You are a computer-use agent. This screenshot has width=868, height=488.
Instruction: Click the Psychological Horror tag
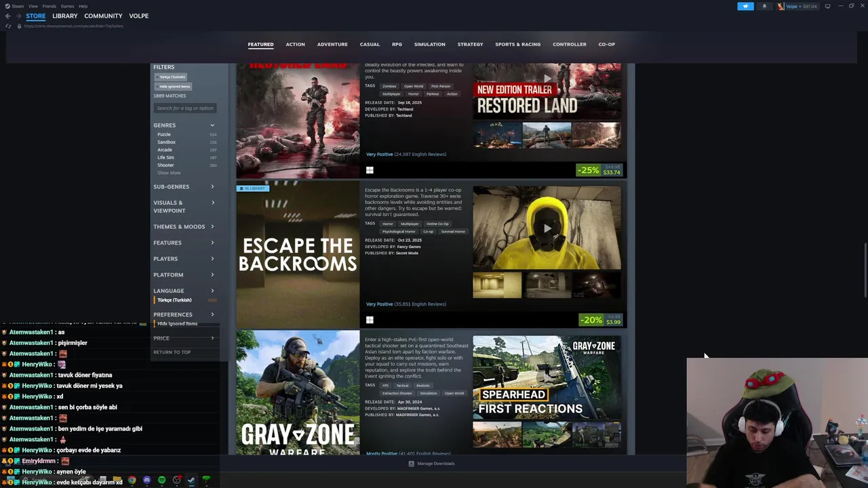click(399, 232)
